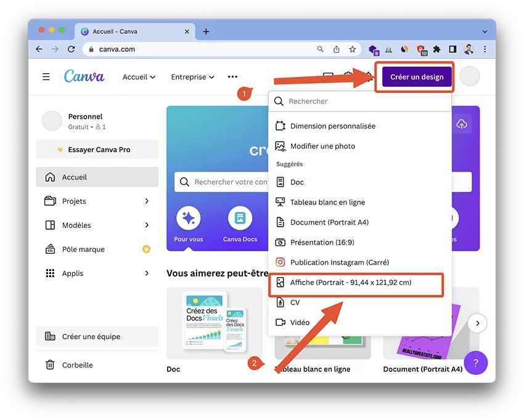Click the Canva logo

pos(84,76)
